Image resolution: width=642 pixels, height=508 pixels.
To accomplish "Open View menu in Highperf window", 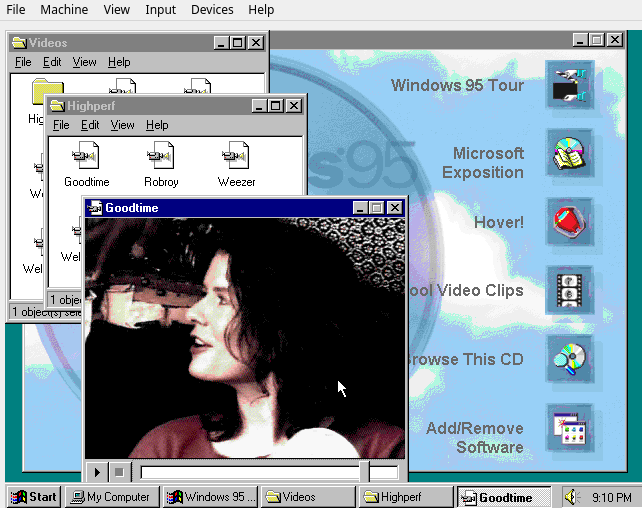I will click(122, 125).
